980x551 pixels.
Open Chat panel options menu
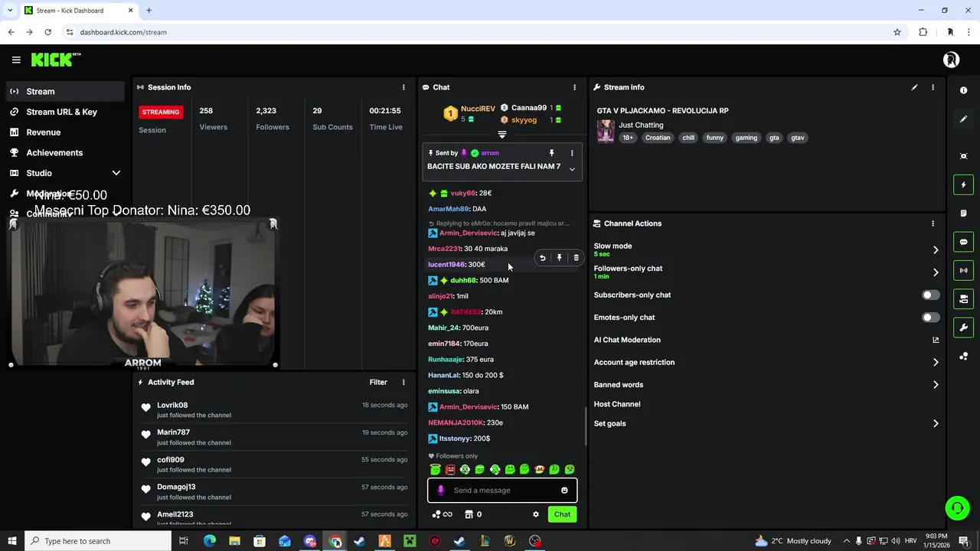(574, 87)
